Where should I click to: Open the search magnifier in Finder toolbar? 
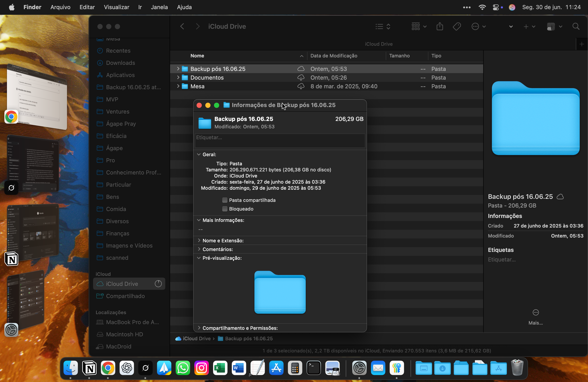click(576, 27)
